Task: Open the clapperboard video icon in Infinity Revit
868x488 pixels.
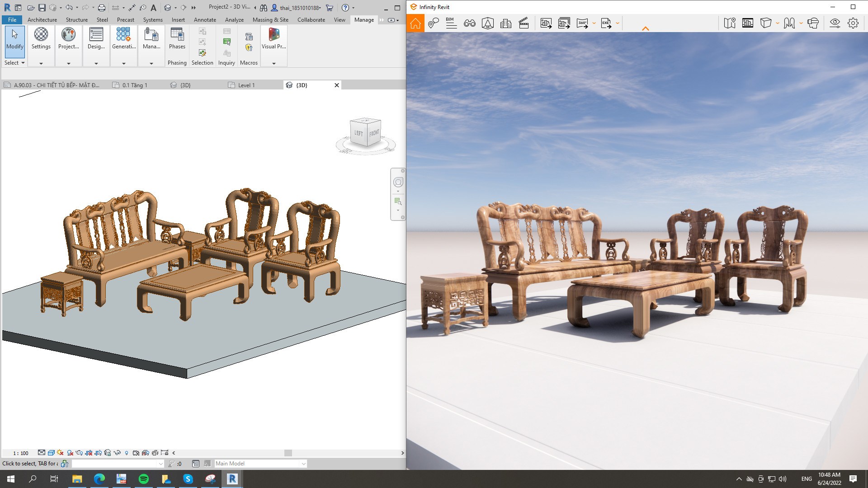Action: point(524,23)
